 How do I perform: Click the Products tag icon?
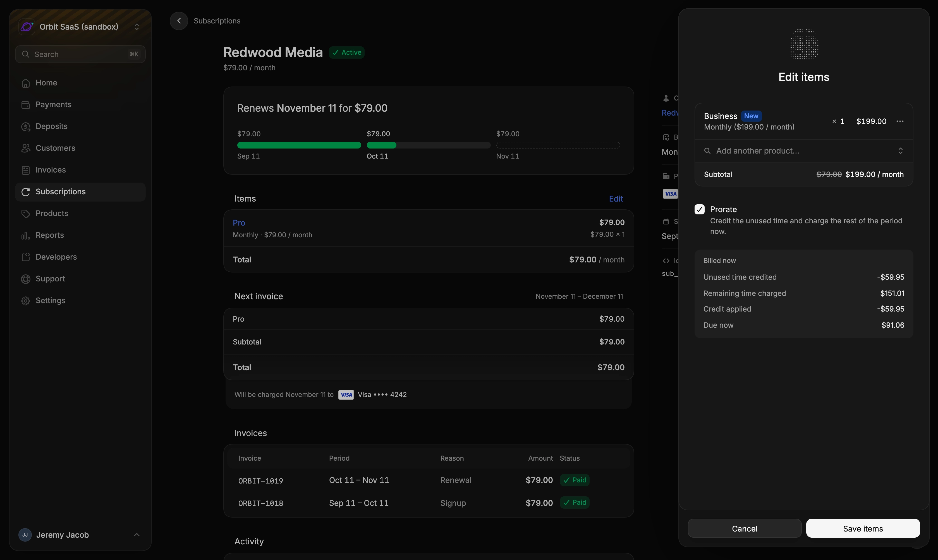(26, 214)
